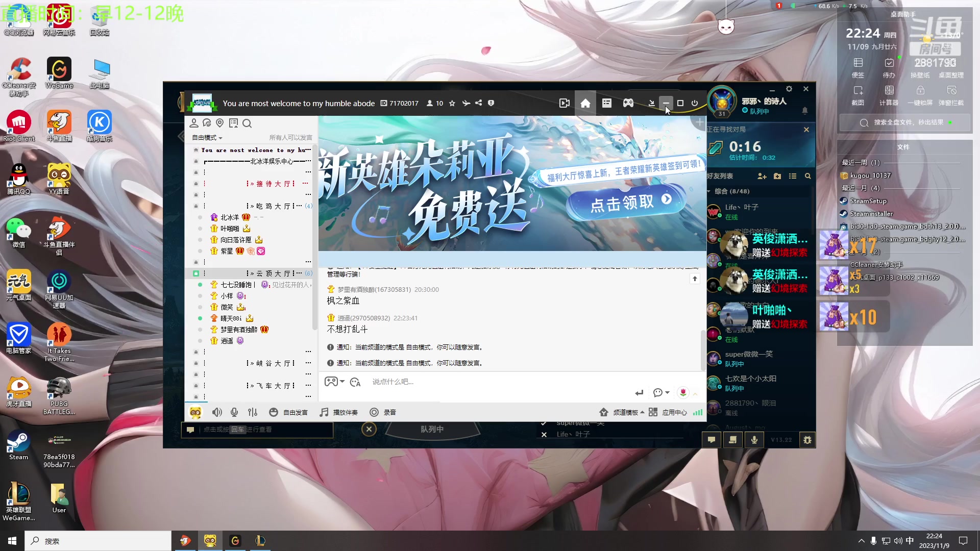This screenshot has height=551, width=980.
Task: Open member search magnifier in channel panel
Action: pos(248,123)
